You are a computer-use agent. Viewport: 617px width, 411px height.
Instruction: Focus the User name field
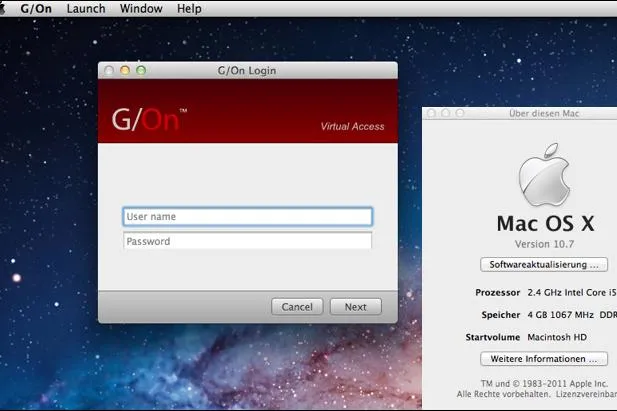(248, 217)
